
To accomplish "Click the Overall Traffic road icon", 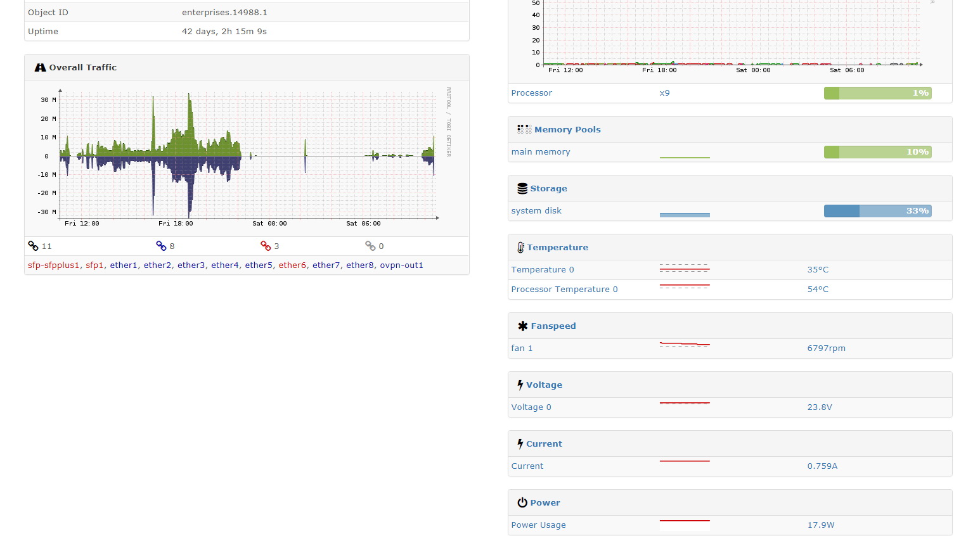I will click(x=40, y=67).
